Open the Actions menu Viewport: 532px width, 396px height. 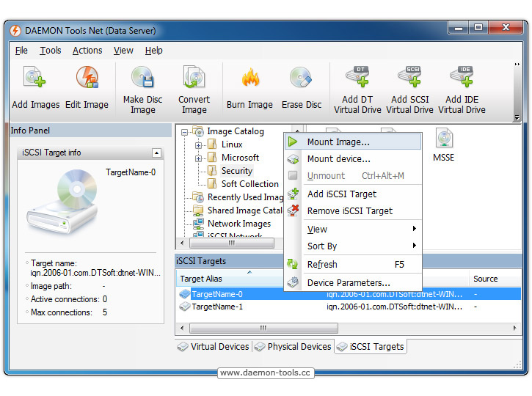coord(87,50)
